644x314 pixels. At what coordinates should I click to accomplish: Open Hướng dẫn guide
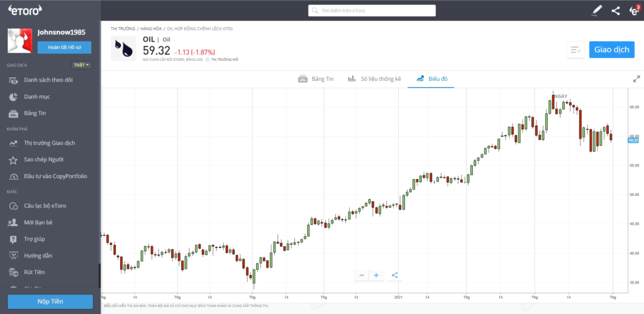point(38,256)
